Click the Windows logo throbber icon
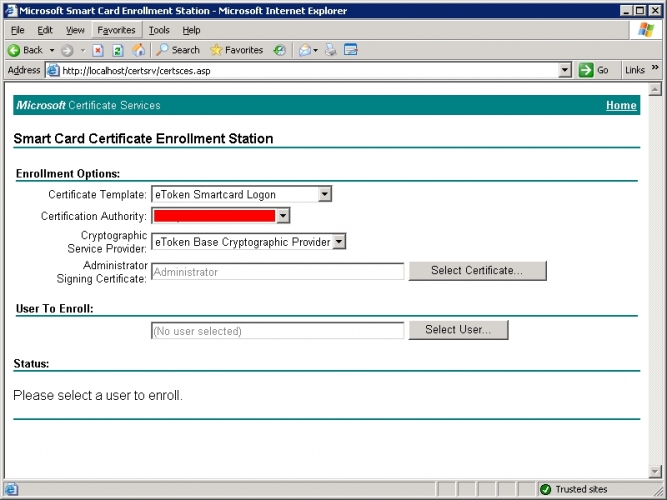667x500 pixels. 646,30
